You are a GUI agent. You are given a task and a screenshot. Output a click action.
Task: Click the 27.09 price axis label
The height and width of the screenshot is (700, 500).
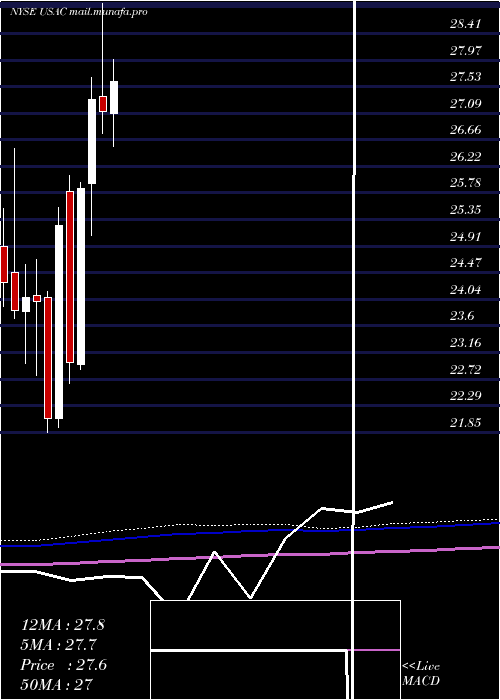(x=466, y=104)
